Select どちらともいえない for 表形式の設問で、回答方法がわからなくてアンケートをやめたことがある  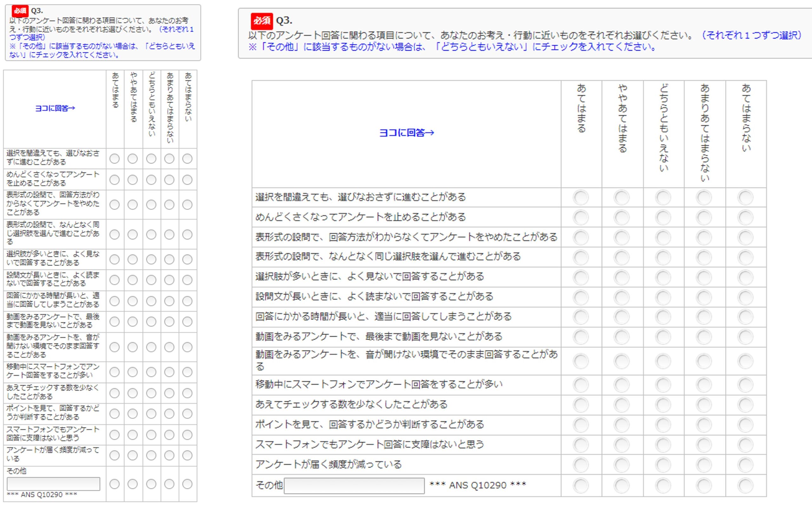click(x=663, y=237)
